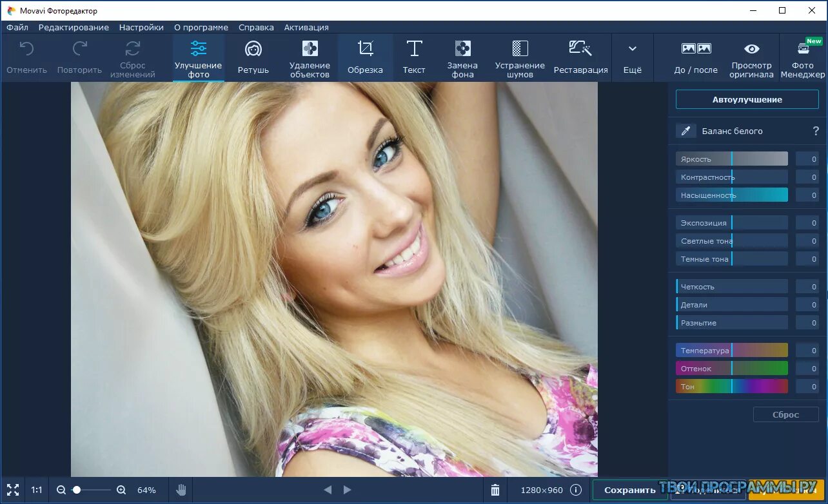Open the Настройки menu
828x504 pixels.
[141, 27]
